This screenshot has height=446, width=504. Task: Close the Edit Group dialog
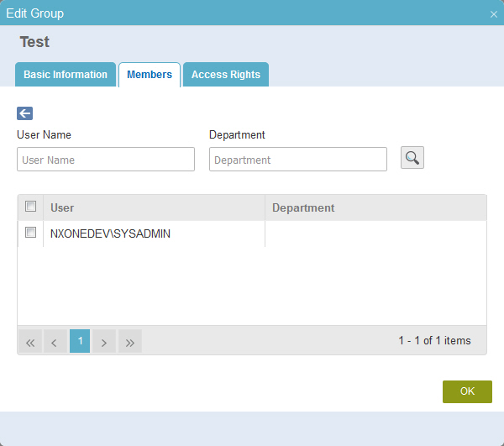tap(494, 14)
